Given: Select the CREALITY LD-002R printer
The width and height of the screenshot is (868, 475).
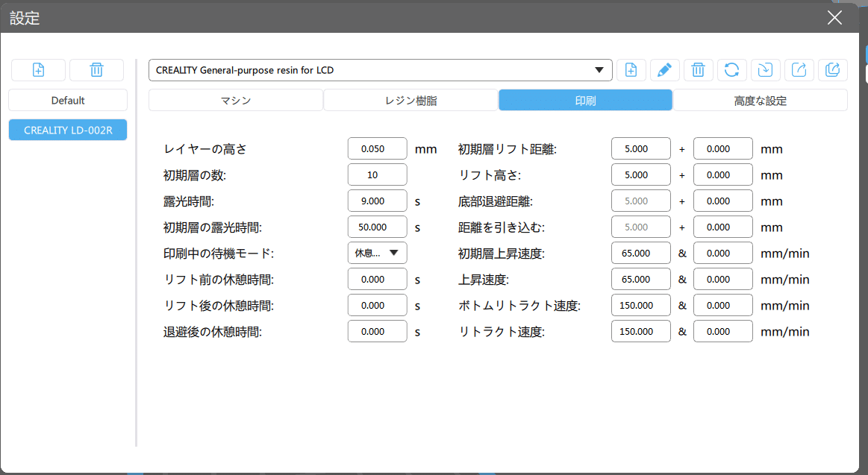Looking at the screenshot, I should coord(68,129).
